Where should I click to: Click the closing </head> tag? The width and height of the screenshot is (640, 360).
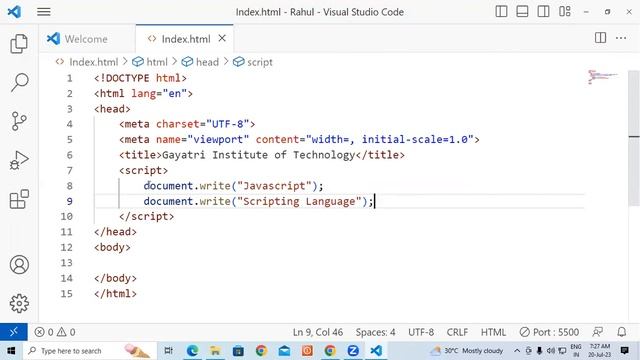(x=115, y=232)
